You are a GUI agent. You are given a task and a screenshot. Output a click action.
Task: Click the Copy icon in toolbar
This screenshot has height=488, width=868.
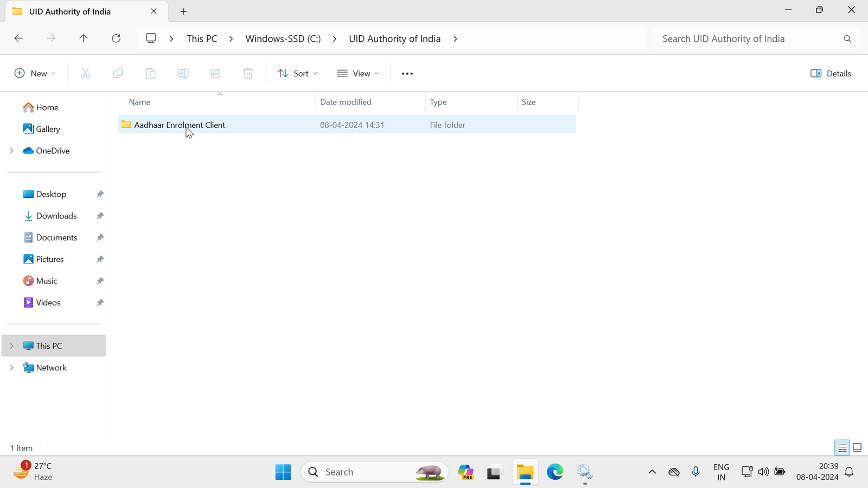pyautogui.click(x=118, y=73)
